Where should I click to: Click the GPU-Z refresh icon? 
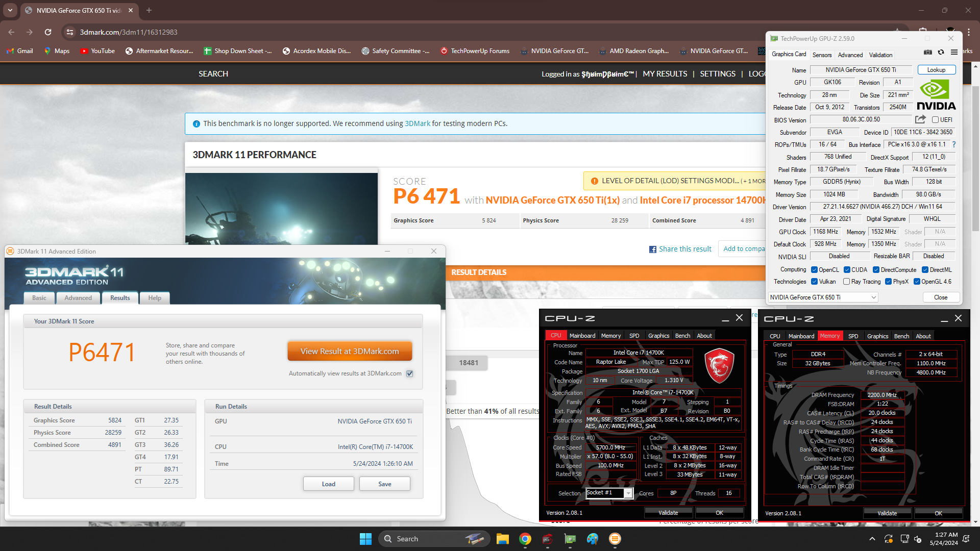pyautogui.click(x=941, y=52)
